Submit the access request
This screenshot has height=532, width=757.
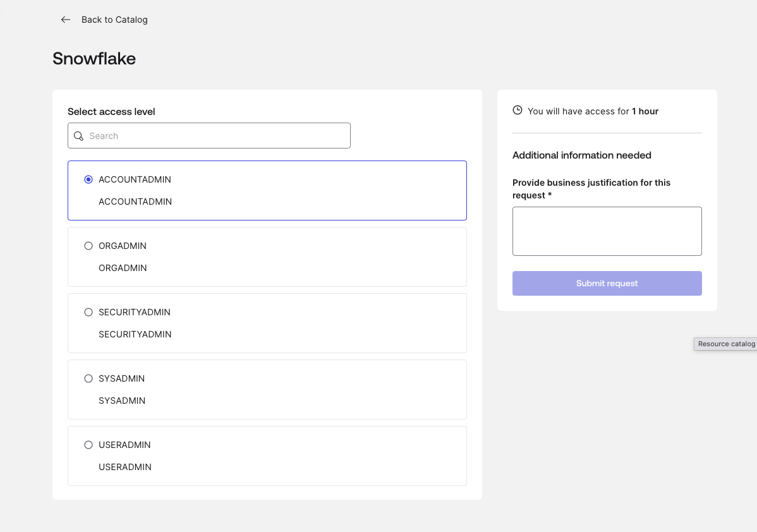(607, 284)
